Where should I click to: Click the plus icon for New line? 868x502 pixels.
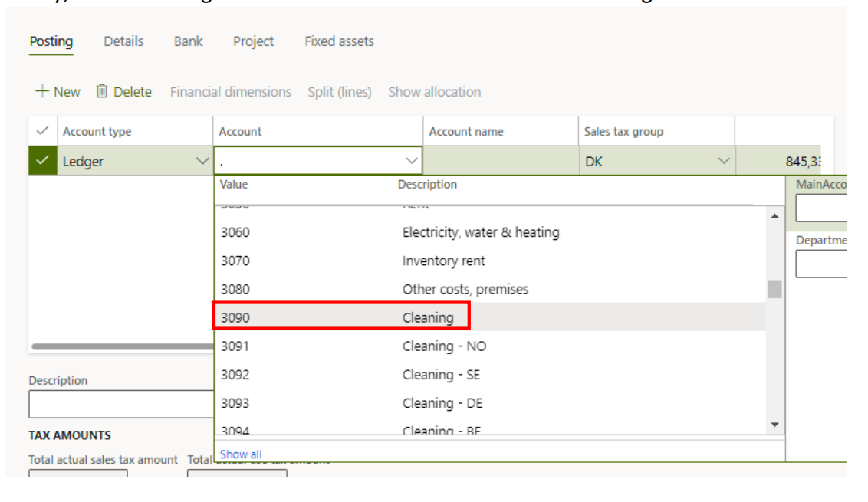click(41, 92)
